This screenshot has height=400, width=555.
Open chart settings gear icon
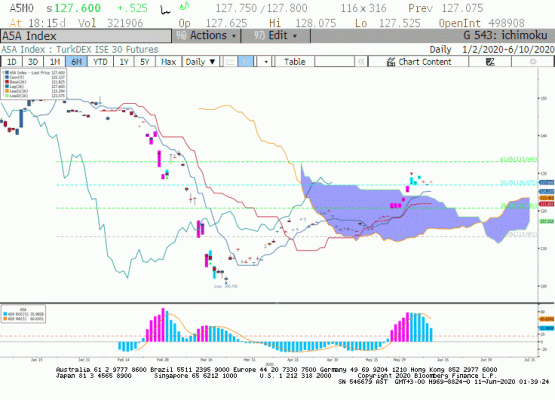533,62
